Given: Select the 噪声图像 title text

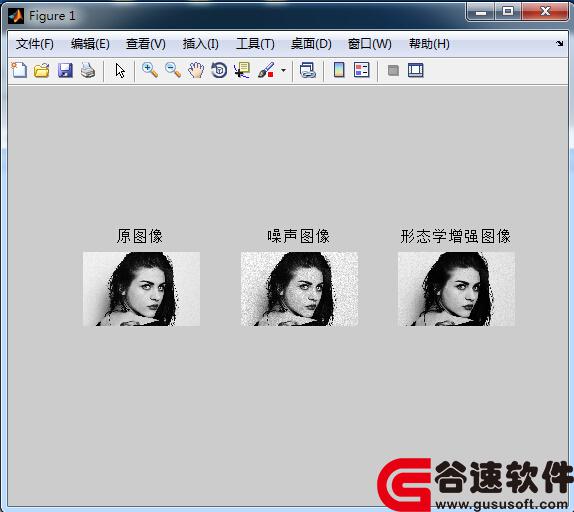Looking at the screenshot, I should click(x=298, y=236).
